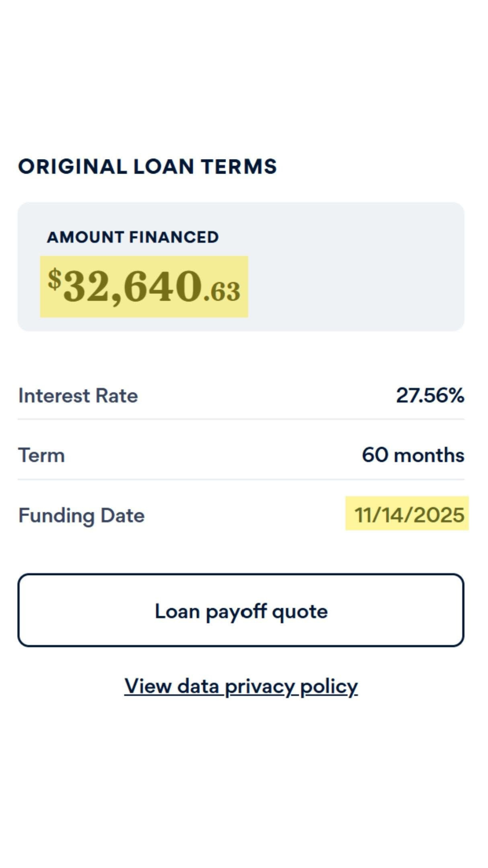
Task: Click the word 'Date' in Funding Date
Action: [122, 515]
